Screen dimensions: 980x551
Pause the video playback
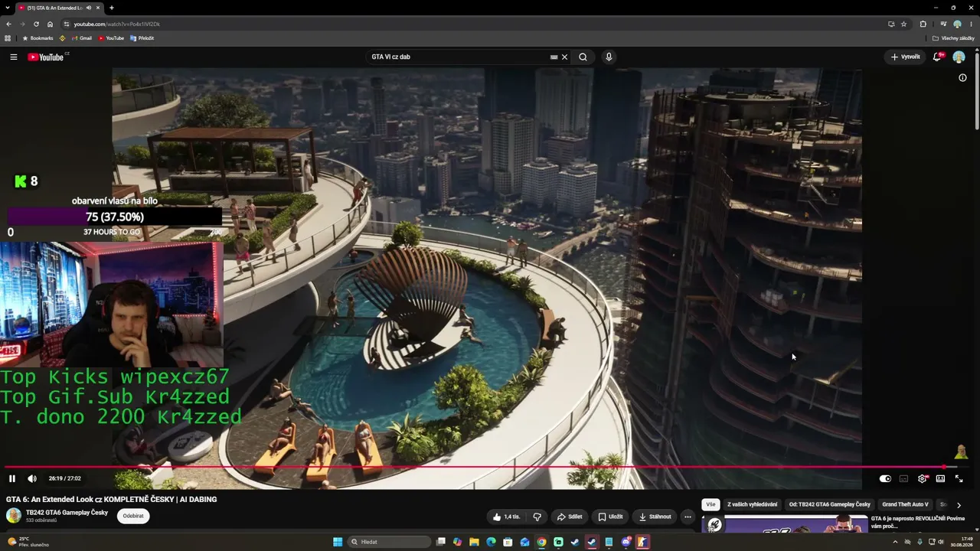pyautogui.click(x=12, y=478)
